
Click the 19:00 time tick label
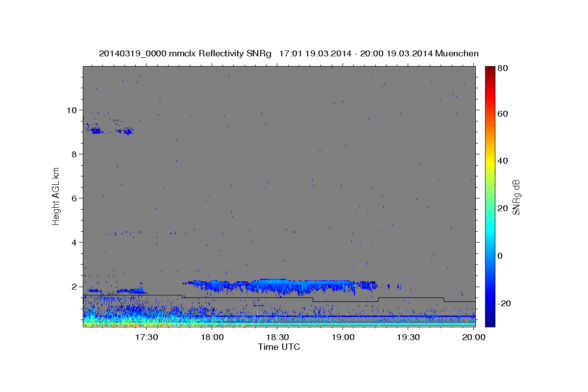(x=343, y=337)
